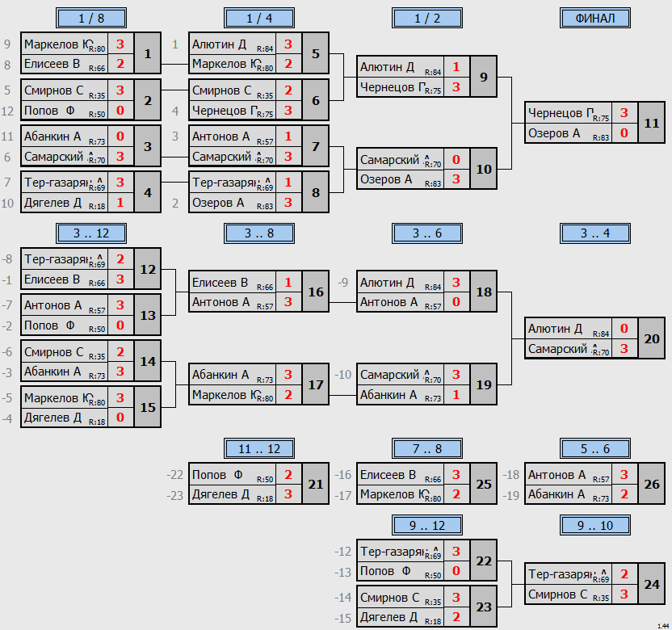Click Маркелов Ю in match 15
This screenshot has width=672, height=630.
coord(58,397)
